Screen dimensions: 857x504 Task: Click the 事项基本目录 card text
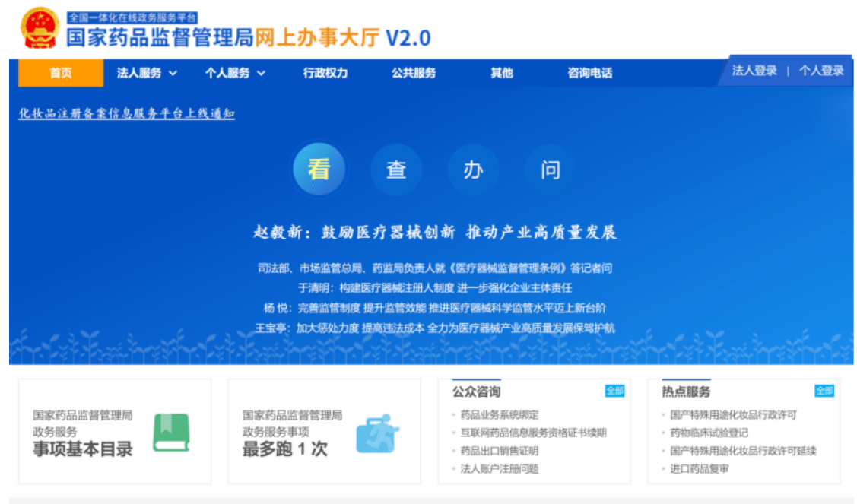tap(83, 449)
